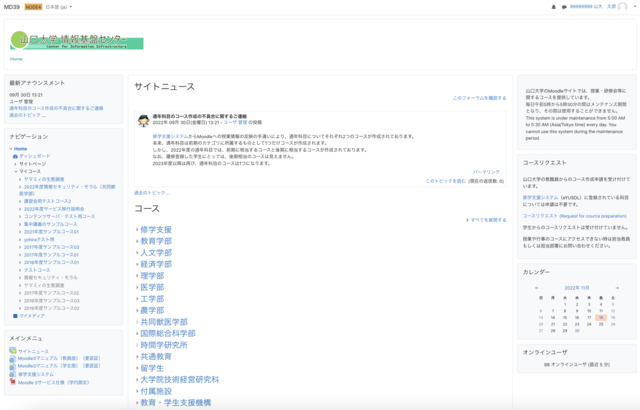Click the red PDF icon for Moodle 3サービス仕様
The width and height of the screenshot is (640, 410).
pos(13,382)
